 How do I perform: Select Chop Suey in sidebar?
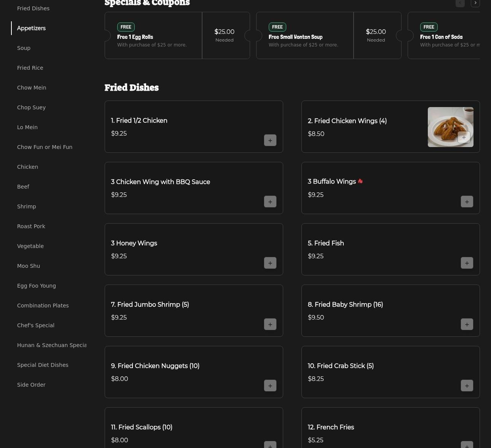point(31,107)
